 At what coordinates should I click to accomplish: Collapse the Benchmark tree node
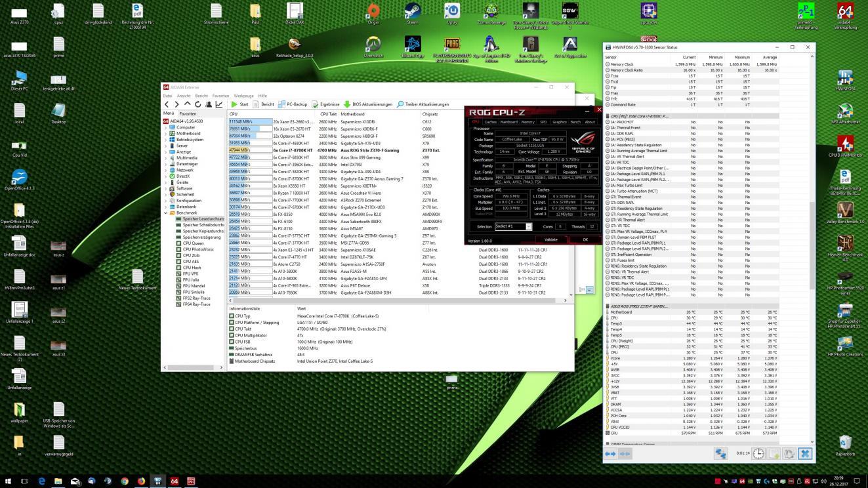point(166,213)
